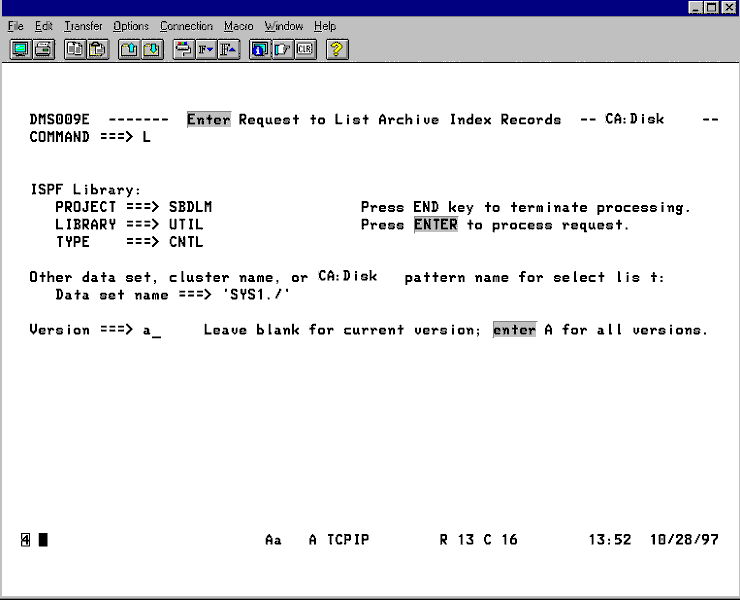Click the Paste clipboard toolbar icon
The width and height of the screenshot is (740, 600).
click(x=98, y=50)
